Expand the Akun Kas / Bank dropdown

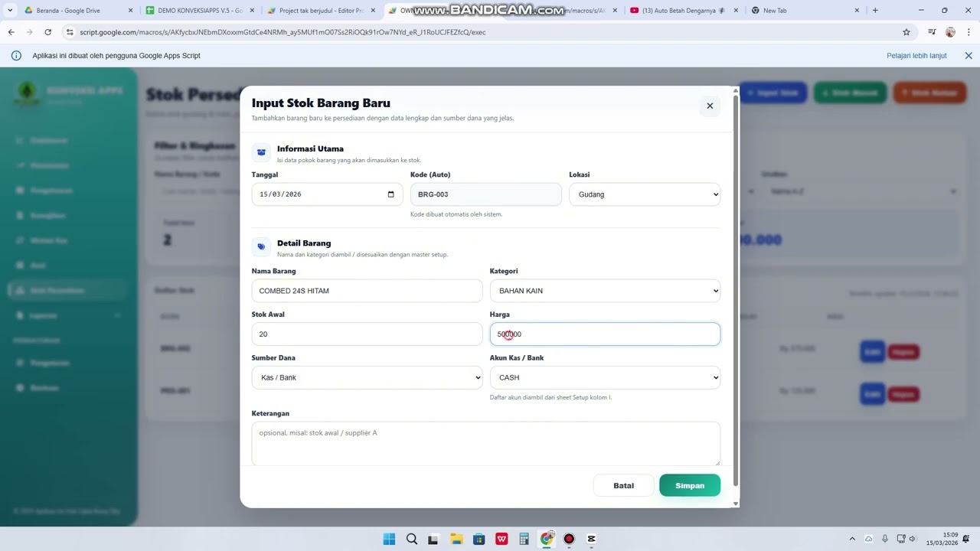(605, 377)
